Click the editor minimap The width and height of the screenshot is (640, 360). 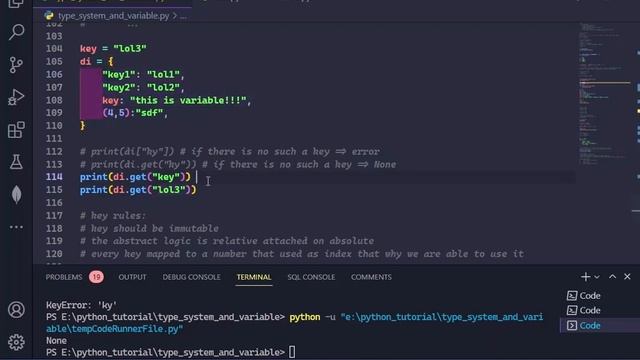604,94
